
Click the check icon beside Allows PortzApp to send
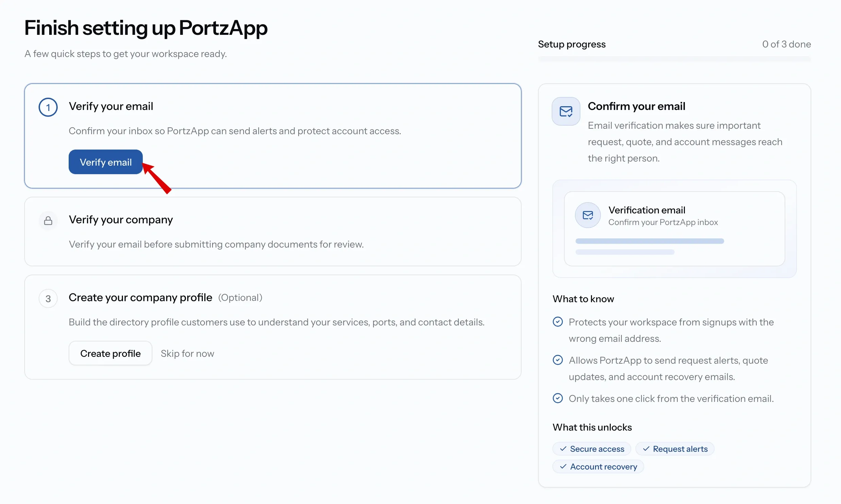point(558,360)
